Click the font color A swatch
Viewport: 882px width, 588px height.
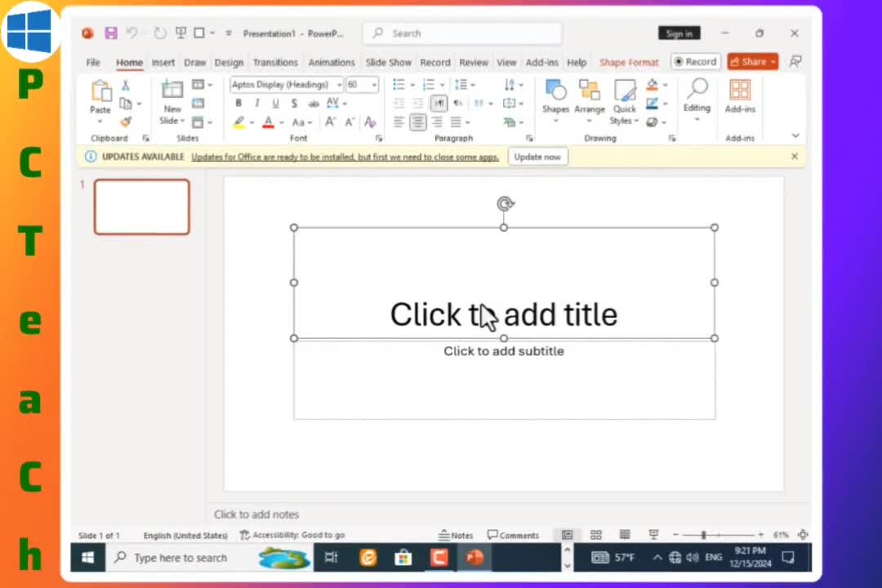pyautogui.click(x=269, y=122)
